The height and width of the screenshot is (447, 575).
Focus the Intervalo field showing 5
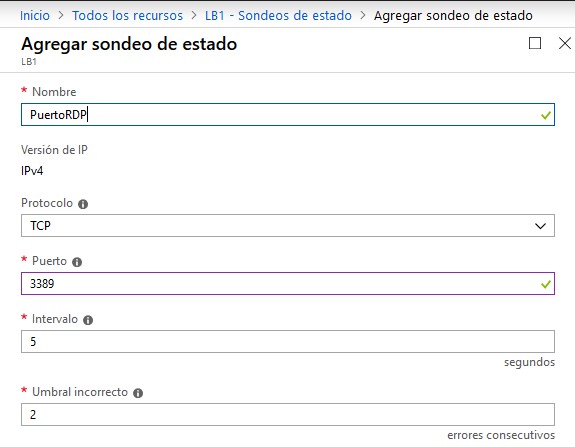[x=288, y=341]
